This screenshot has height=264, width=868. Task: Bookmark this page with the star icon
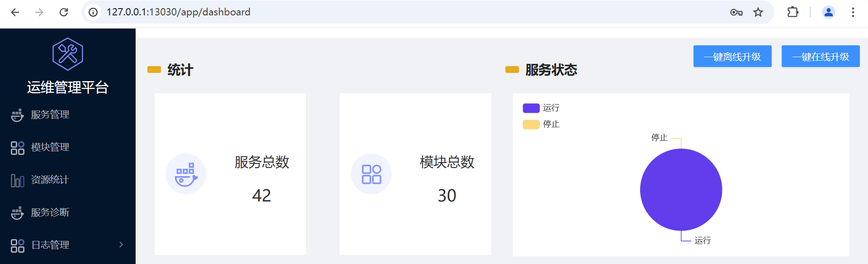758,12
